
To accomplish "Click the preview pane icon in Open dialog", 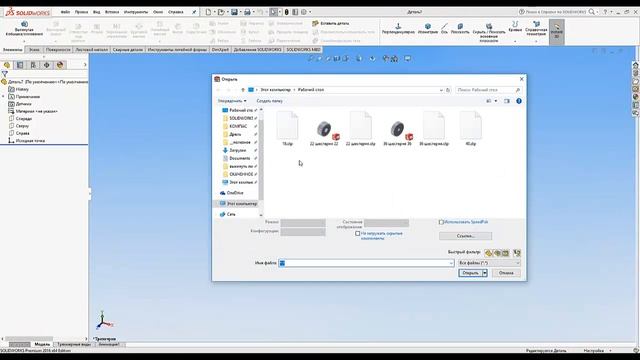I will tap(507, 101).
